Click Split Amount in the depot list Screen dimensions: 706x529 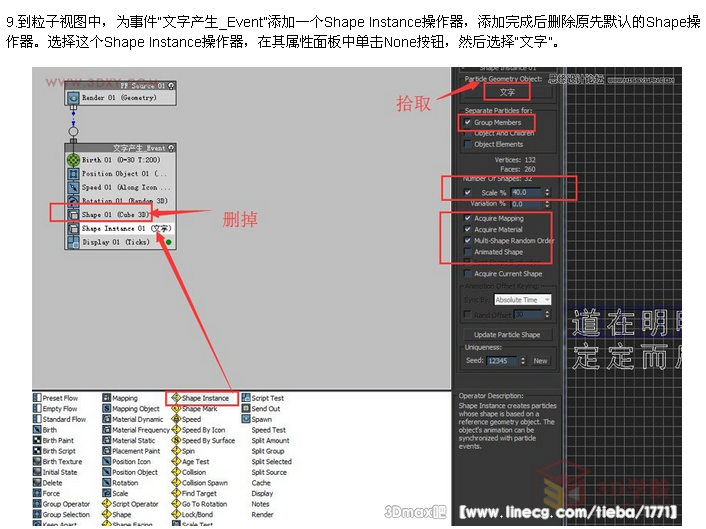(270, 440)
